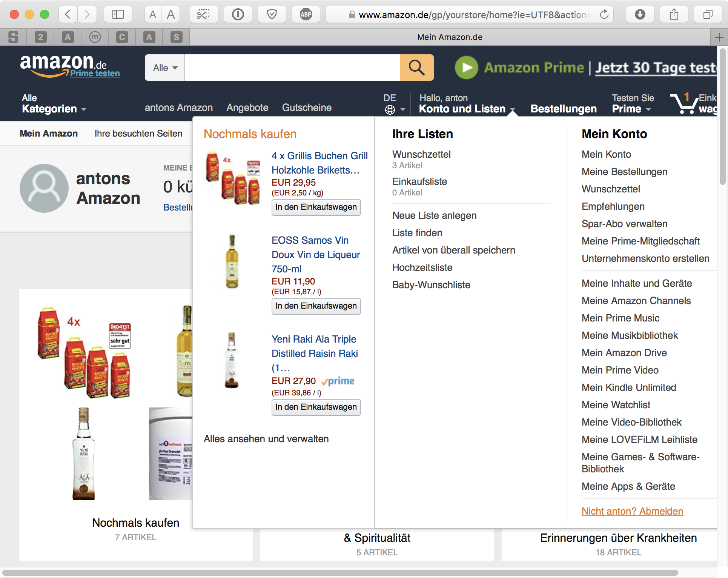Open the pinned tab with circled m
The image size is (728, 578).
pos(95,37)
